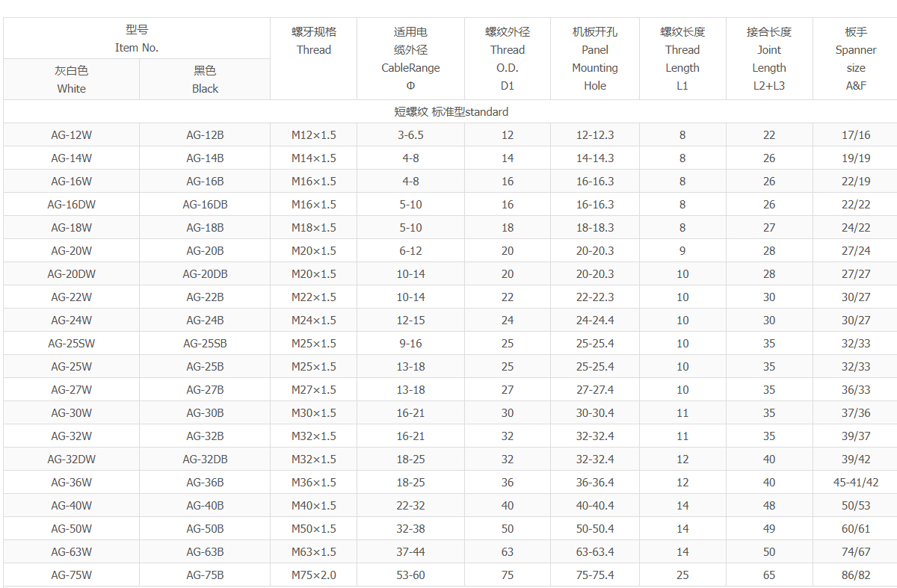Screen dimensions: 897x588
Task: Click the Item No. column header
Action: coord(137,39)
